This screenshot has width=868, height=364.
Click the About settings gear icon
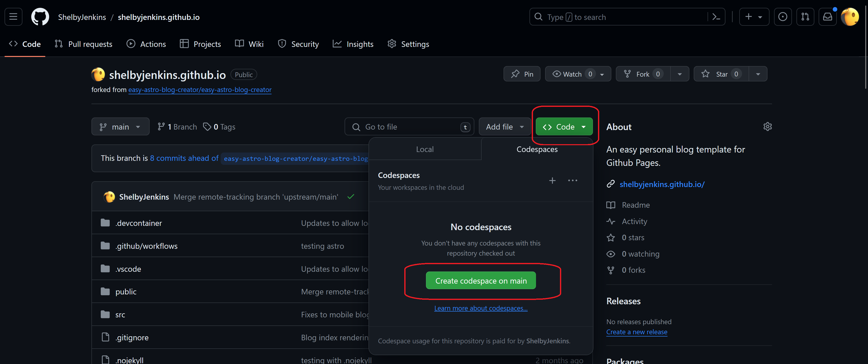pos(767,127)
